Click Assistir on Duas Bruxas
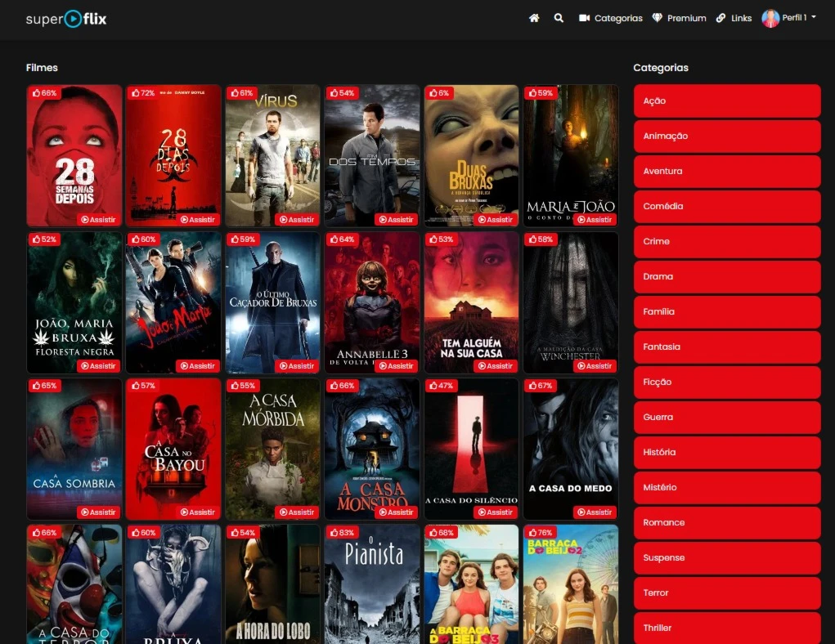This screenshot has height=644, width=835. point(496,219)
